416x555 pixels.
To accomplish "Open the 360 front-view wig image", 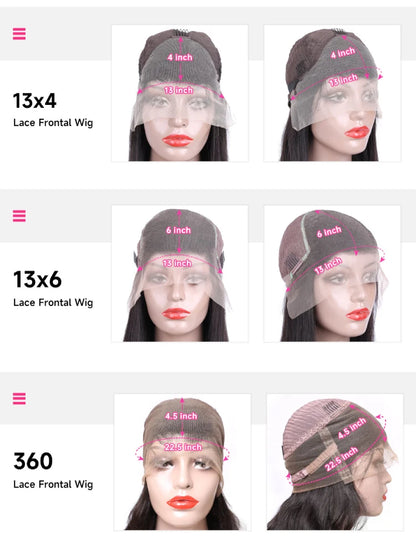I will 182,462.
